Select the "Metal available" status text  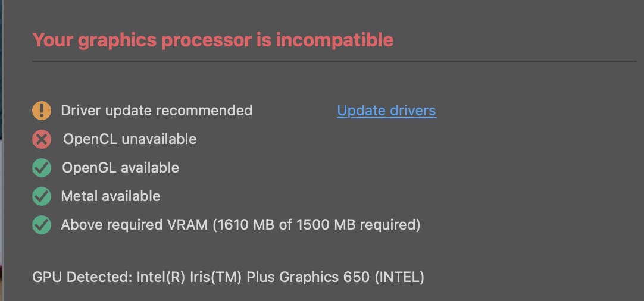point(111,196)
